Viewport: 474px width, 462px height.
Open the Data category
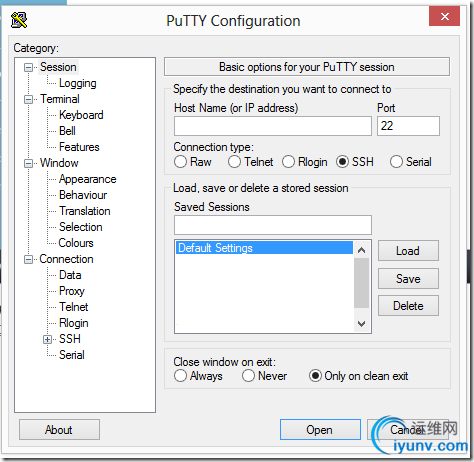tap(70, 275)
